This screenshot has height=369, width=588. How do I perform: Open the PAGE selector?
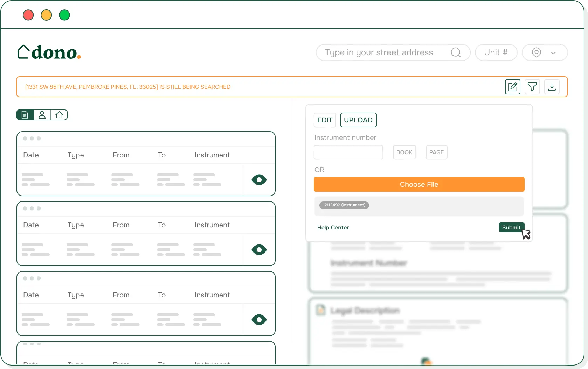tap(436, 152)
